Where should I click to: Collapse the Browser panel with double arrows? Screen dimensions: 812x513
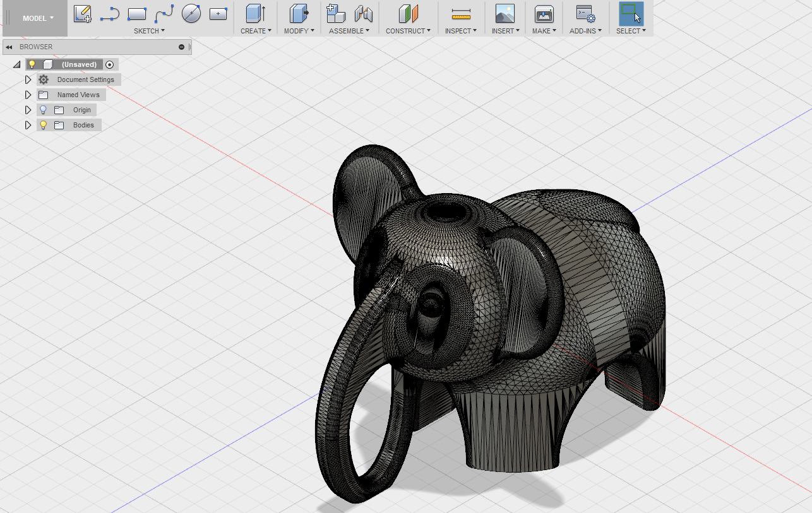click(x=9, y=47)
